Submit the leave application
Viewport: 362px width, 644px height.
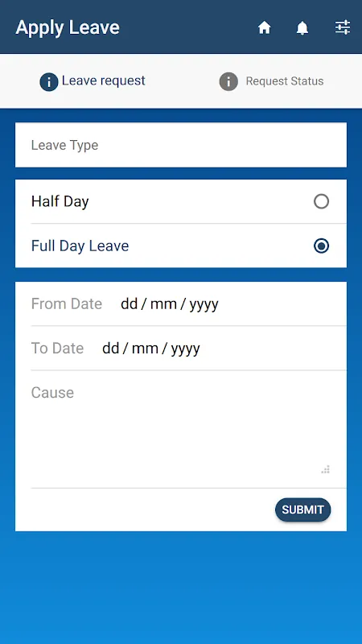[x=303, y=510]
